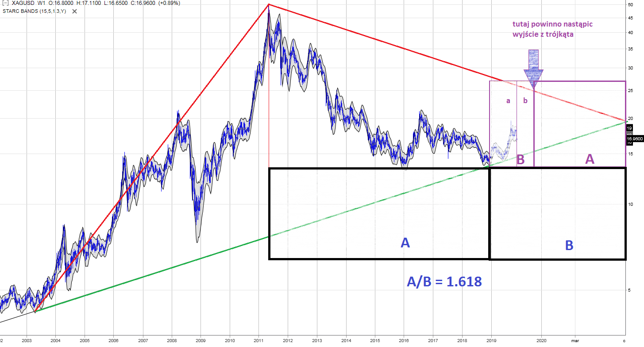This screenshot has width=644, height=347.
Task: Click the 25 level on the price axis
Action: click(x=630, y=91)
